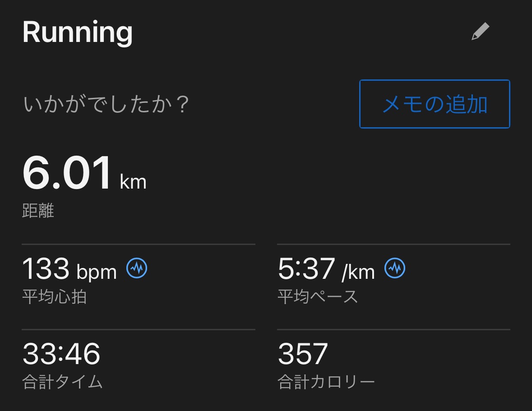The height and width of the screenshot is (411, 532).
Task: Open the 平均心拍 label
Action: [x=54, y=296]
